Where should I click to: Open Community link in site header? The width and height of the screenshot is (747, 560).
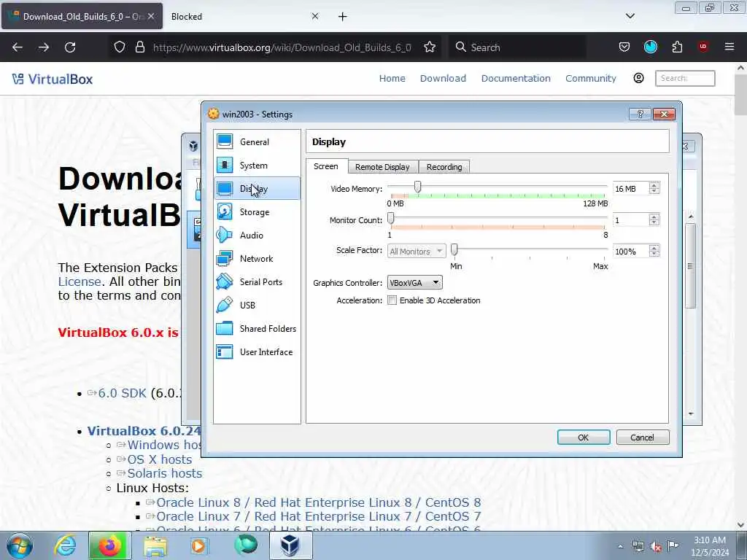[591, 78]
